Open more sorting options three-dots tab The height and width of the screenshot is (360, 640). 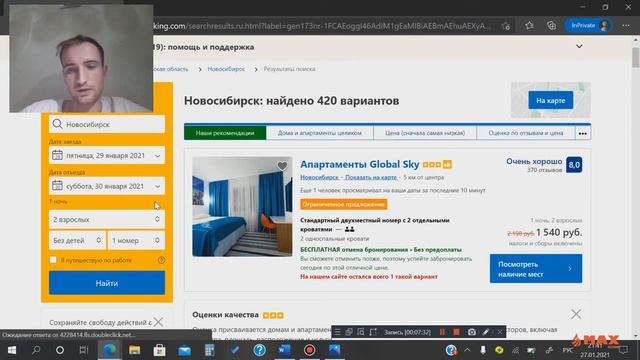click(582, 133)
